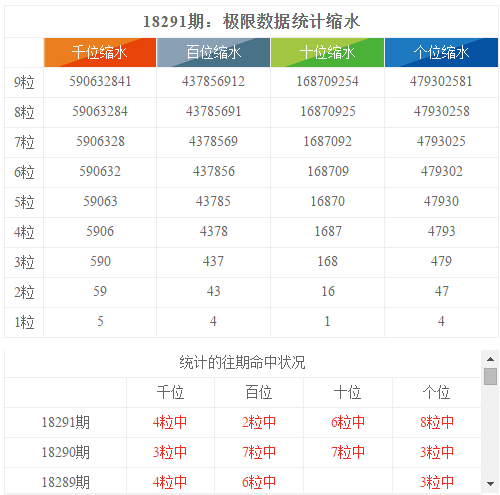Click the 1粒 value 4 under 个位缩水
Image resolution: width=500 pixels, height=495 pixels.
(441, 321)
